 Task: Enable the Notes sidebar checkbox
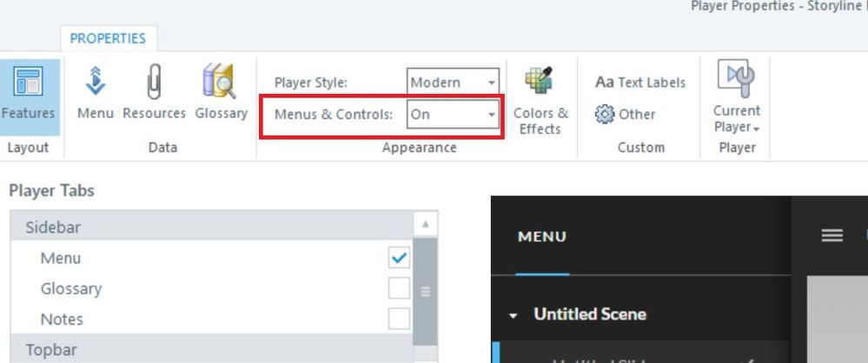pos(399,319)
